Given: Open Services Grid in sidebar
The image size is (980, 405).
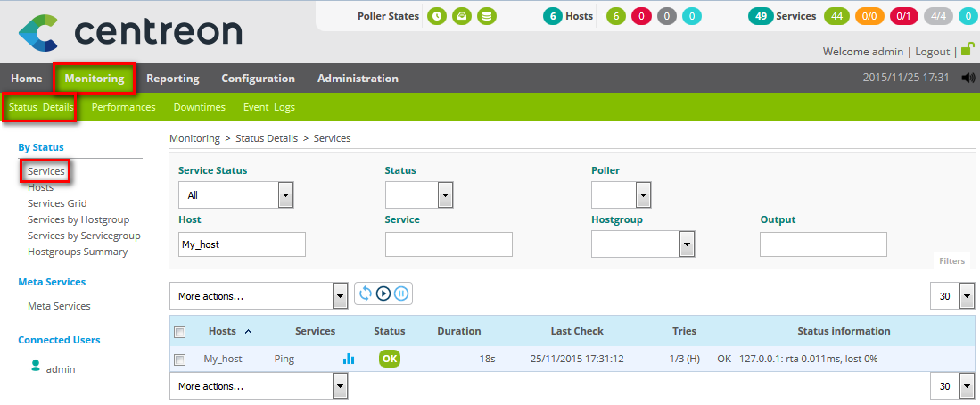Looking at the screenshot, I should pyautogui.click(x=57, y=203).
